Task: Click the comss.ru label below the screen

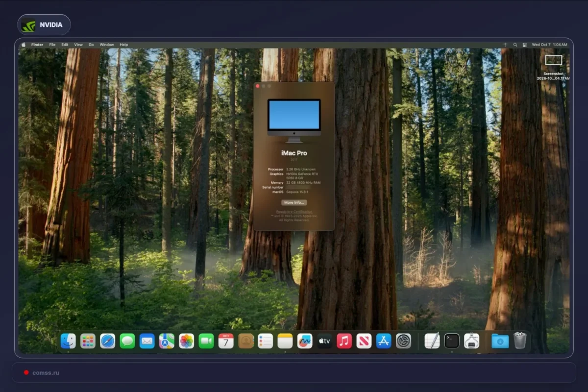Action: 46,373
